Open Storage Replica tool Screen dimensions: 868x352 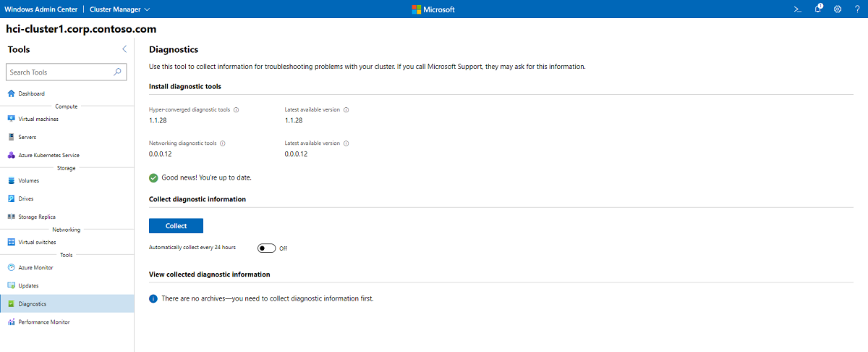(67, 217)
